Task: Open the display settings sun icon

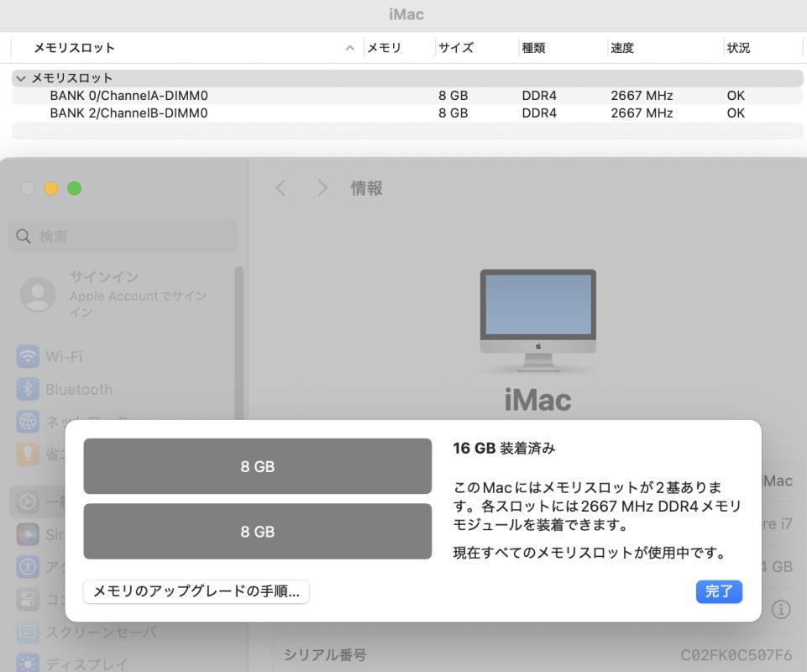Action: click(28, 663)
